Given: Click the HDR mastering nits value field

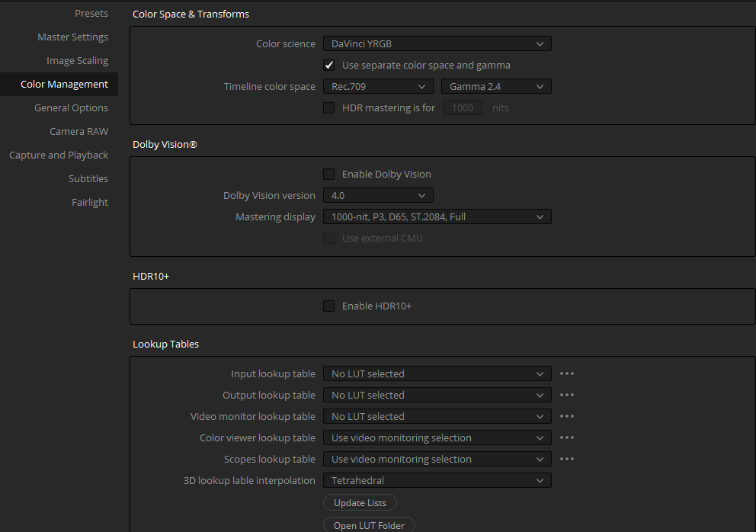Looking at the screenshot, I should coord(463,107).
